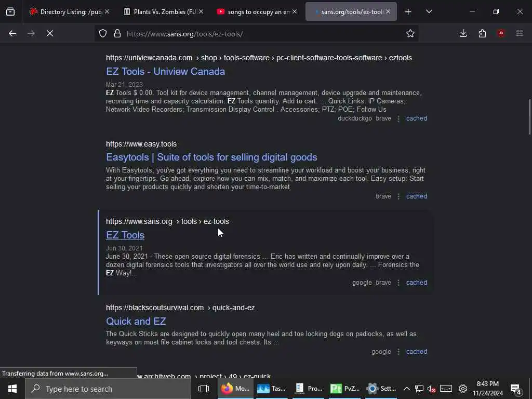Open EZ Tools - Uniview Canada result

click(x=166, y=71)
